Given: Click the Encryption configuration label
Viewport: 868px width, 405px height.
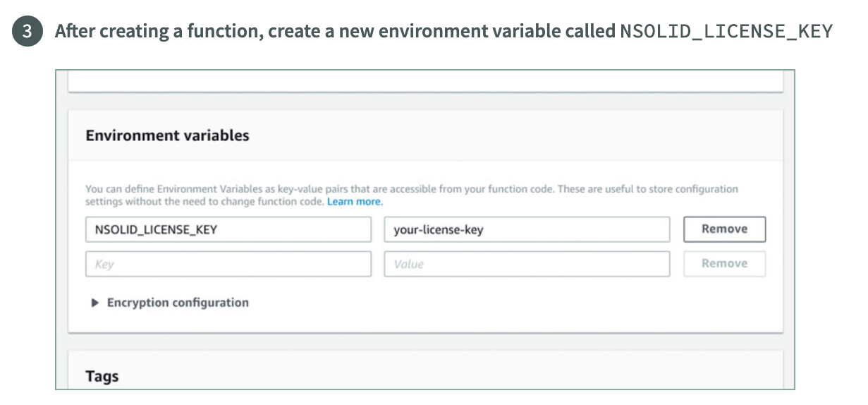Looking at the screenshot, I should click(178, 303).
